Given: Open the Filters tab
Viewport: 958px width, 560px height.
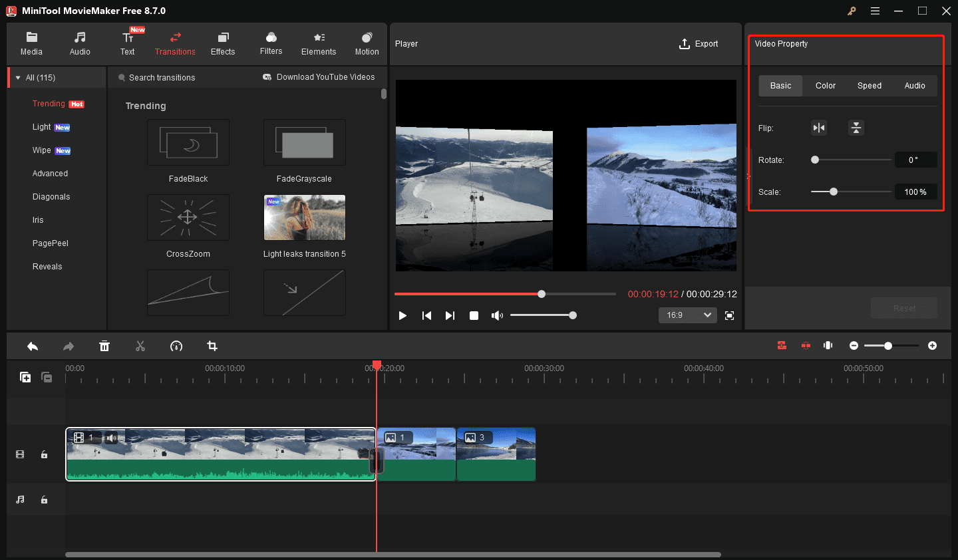Looking at the screenshot, I should pos(271,43).
